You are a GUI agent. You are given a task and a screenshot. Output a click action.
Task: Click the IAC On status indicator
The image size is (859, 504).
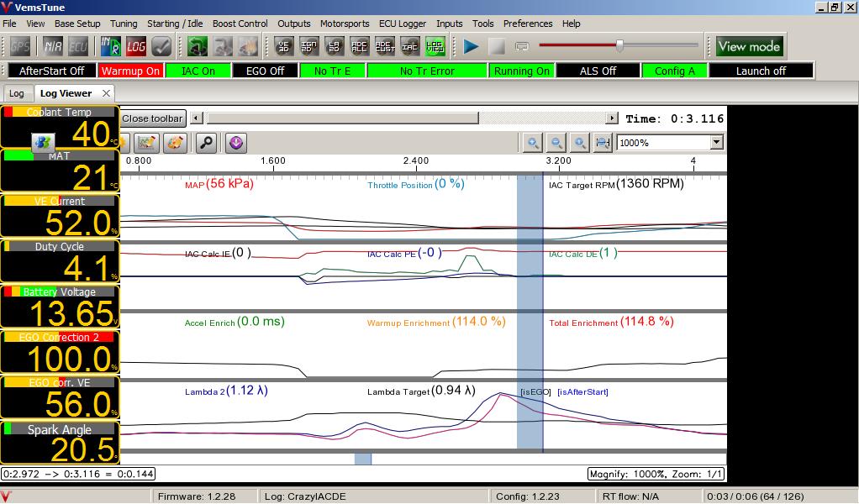coord(198,71)
